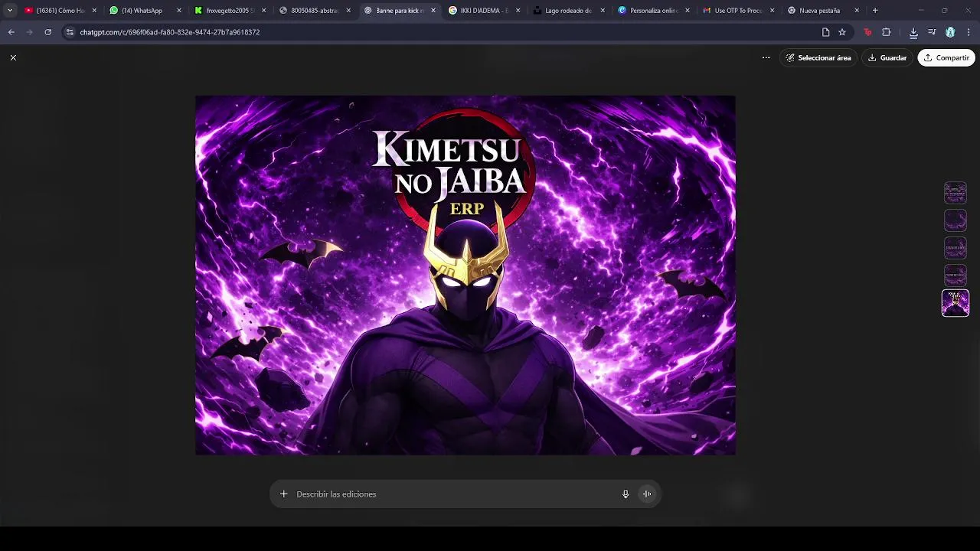
Task: Open the media controls toolbar icon
Action: (x=932, y=32)
